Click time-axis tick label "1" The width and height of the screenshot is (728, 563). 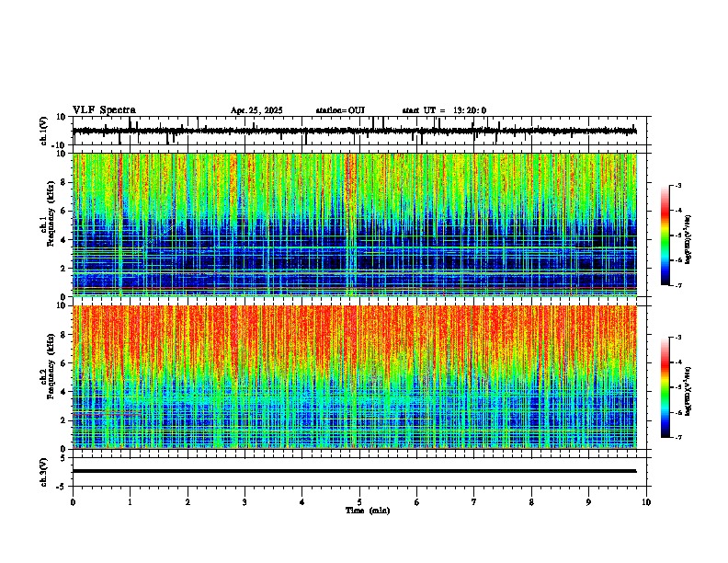130,502
